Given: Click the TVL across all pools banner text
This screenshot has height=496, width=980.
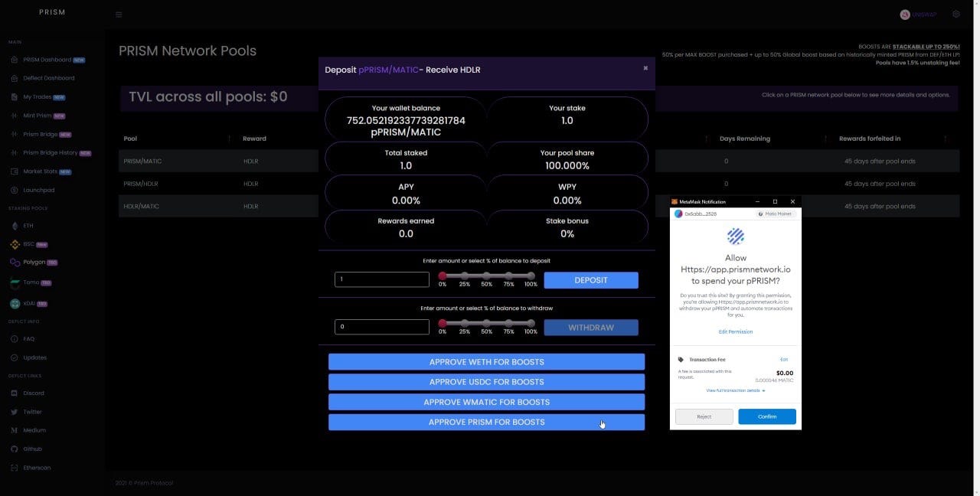Looking at the screenshot, I should click(208, 96).
